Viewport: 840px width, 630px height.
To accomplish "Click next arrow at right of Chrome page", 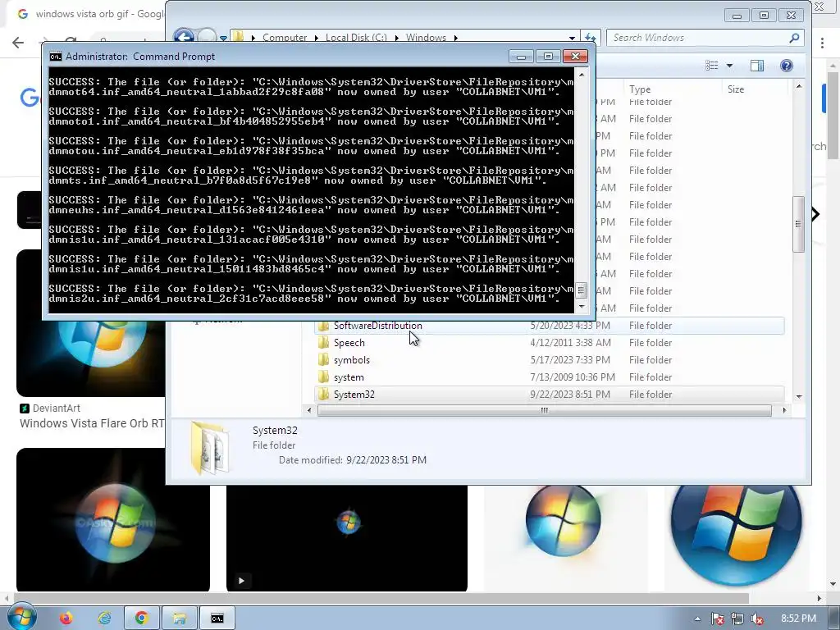I will [816, 214].
